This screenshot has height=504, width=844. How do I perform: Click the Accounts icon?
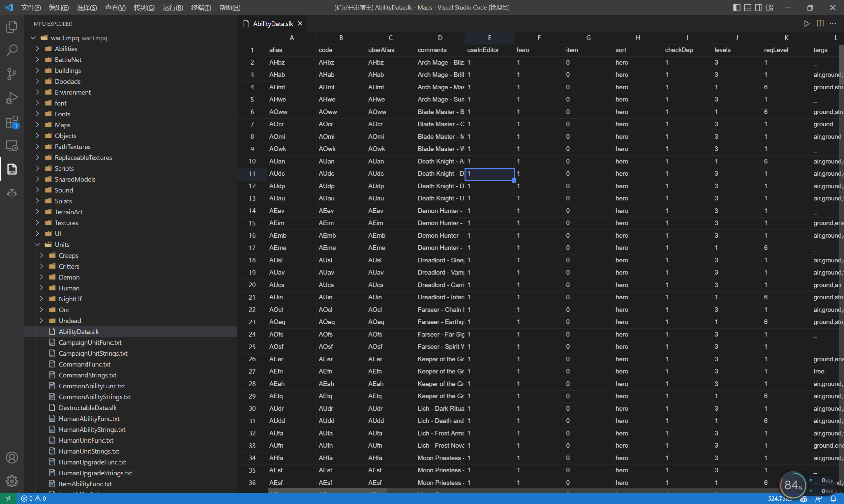point(12,458)
